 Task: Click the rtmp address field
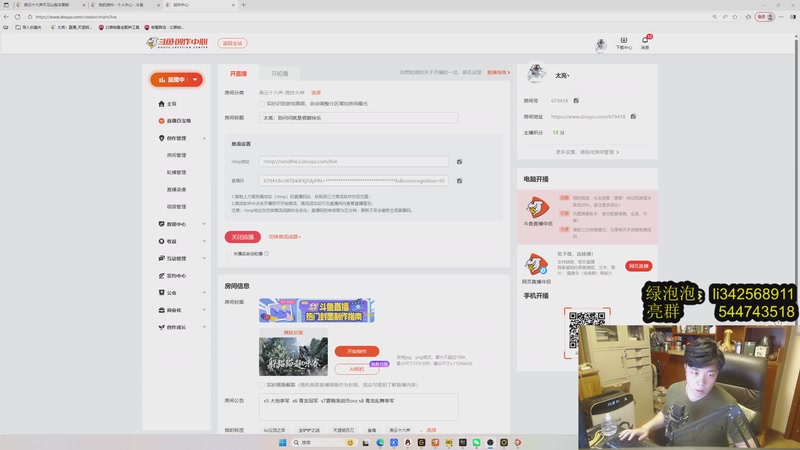click(x=354, y=161)
